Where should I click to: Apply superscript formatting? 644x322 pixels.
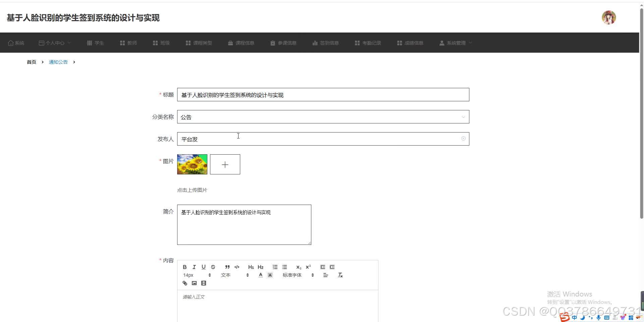tap(308, 267)
